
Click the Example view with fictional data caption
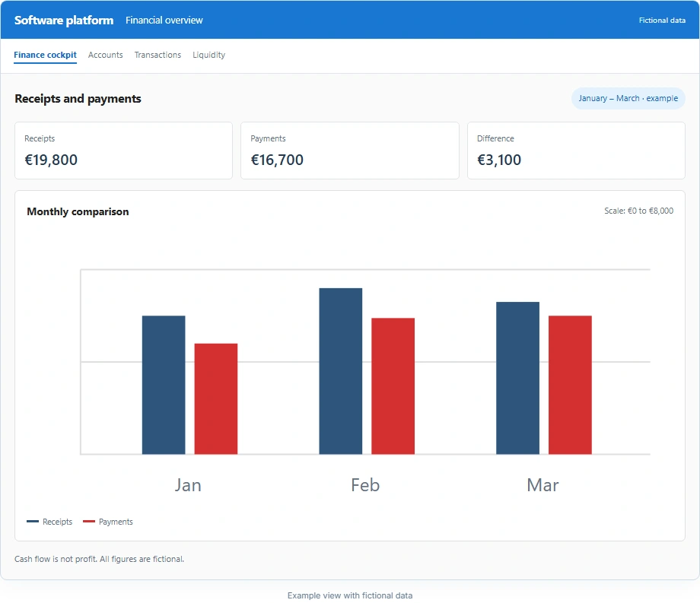[350, 595]
